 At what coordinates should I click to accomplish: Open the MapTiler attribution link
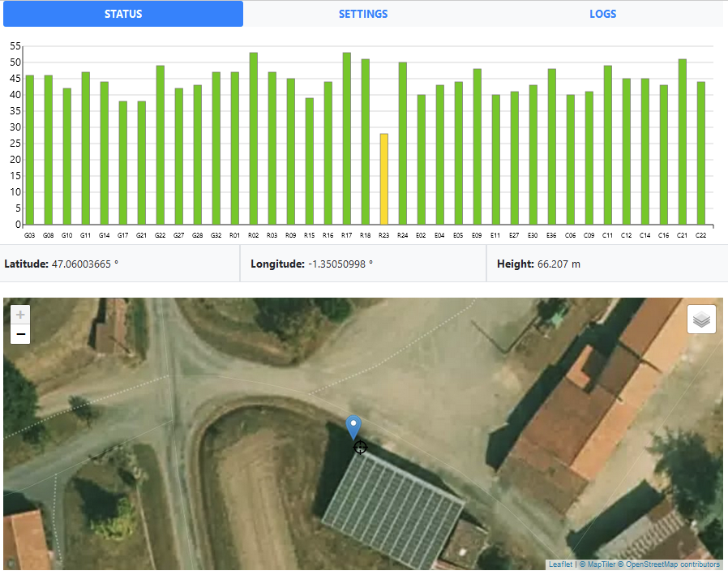(597, 564)
